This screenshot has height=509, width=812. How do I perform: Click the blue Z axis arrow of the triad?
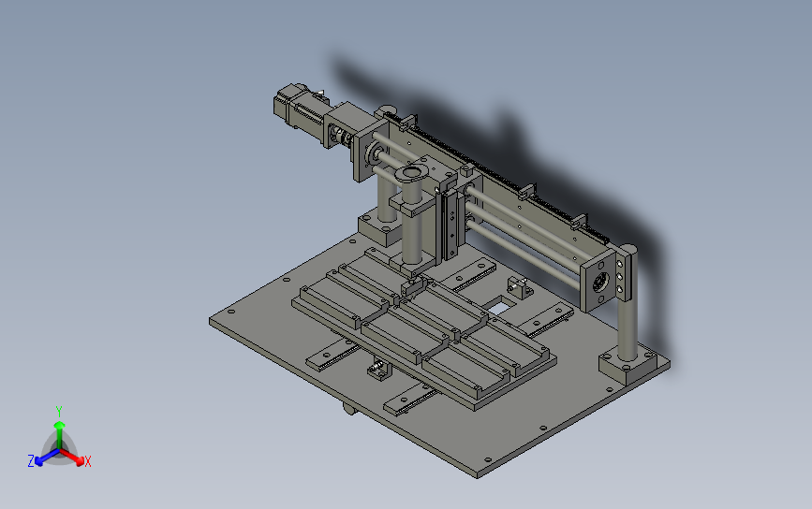[x=47, y=458]
